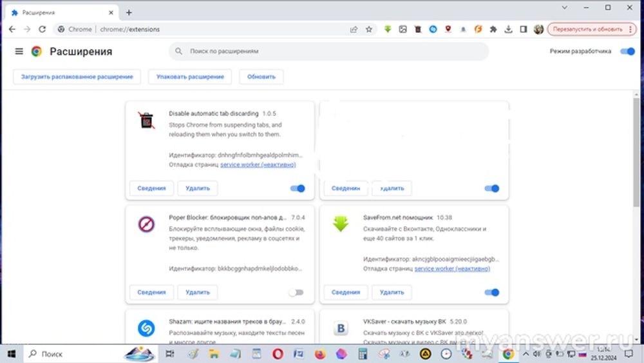Open the hamburger menu beside Расширения
Viewport: 644px width, 363px height.
[x=19, y=52]
